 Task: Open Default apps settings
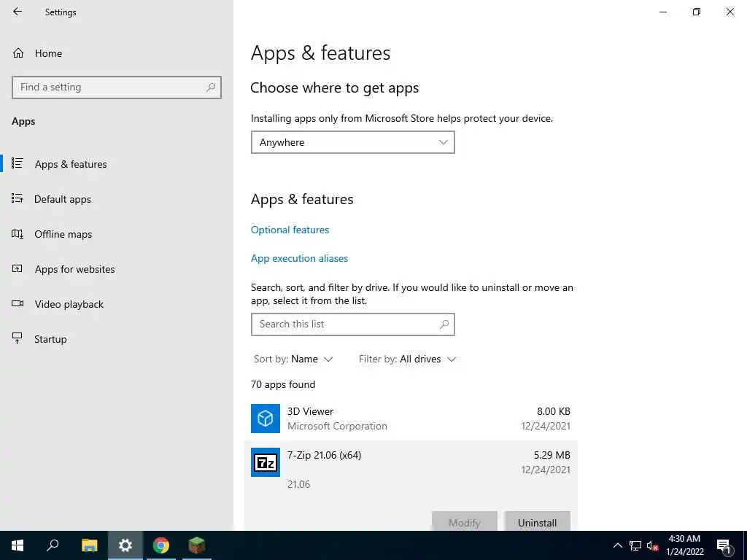117,199
